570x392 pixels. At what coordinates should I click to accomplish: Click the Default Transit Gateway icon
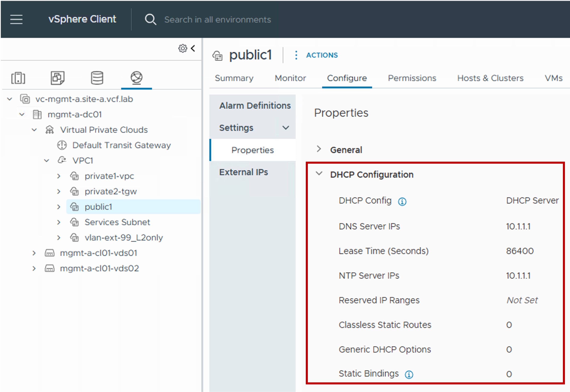point(62,145)
